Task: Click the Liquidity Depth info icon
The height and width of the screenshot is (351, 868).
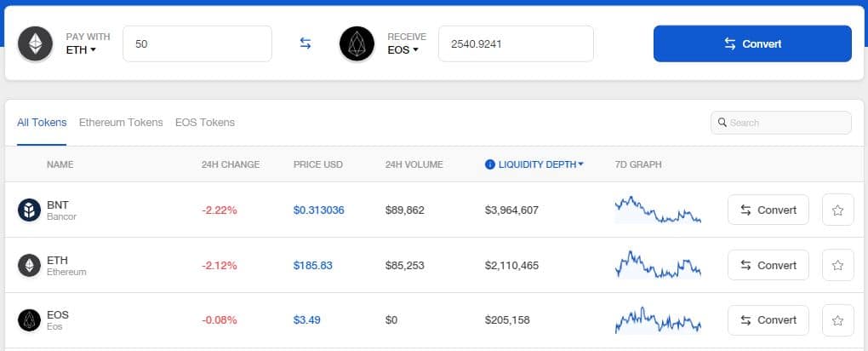Action: pos(489,164)
